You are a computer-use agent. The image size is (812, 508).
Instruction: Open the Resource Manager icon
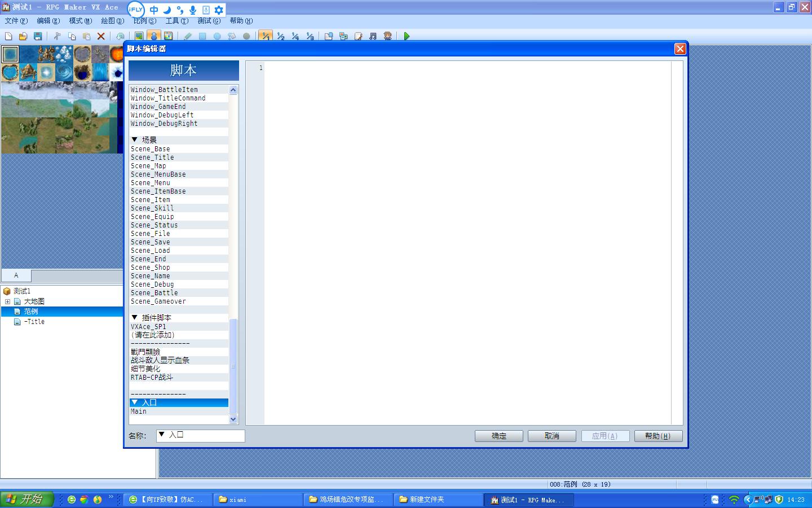pos(343,36)
